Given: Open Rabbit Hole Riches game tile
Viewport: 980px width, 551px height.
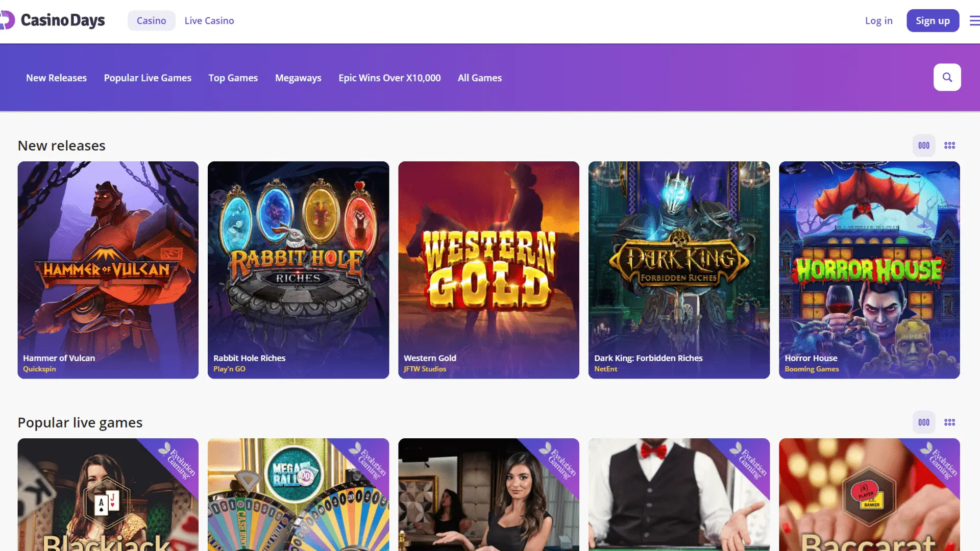Looking at the screenshot, I should tap(298, 270).
